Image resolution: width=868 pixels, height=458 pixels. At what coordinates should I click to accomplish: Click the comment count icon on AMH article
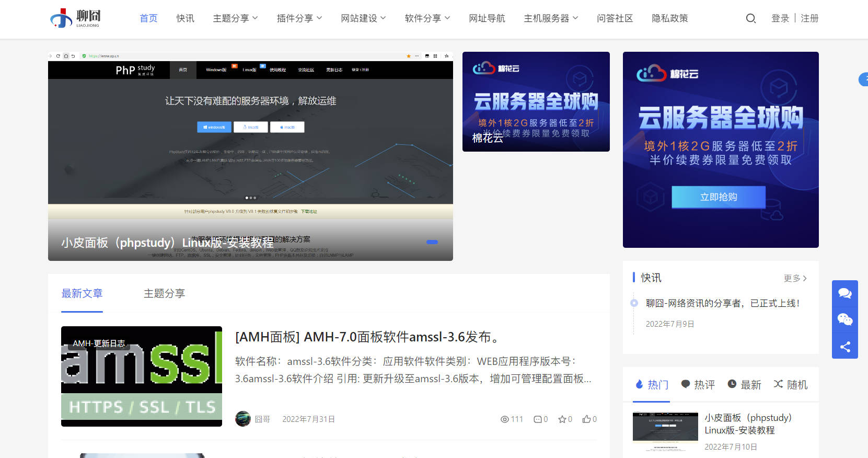pyautogui.click(x=538, y=419)
